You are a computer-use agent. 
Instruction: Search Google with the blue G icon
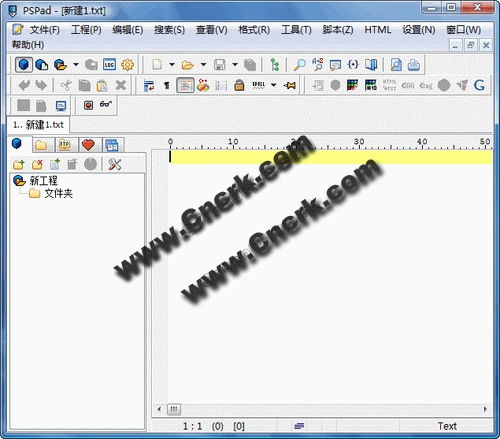[x=479, y=85]
